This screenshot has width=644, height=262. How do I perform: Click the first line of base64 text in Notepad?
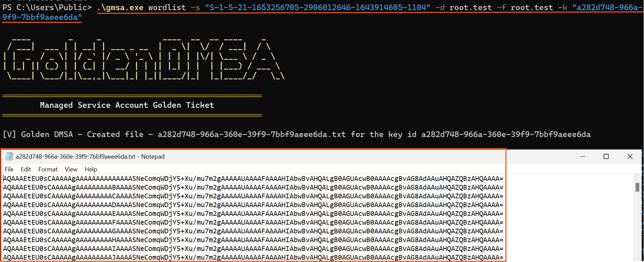coord(253,178)
